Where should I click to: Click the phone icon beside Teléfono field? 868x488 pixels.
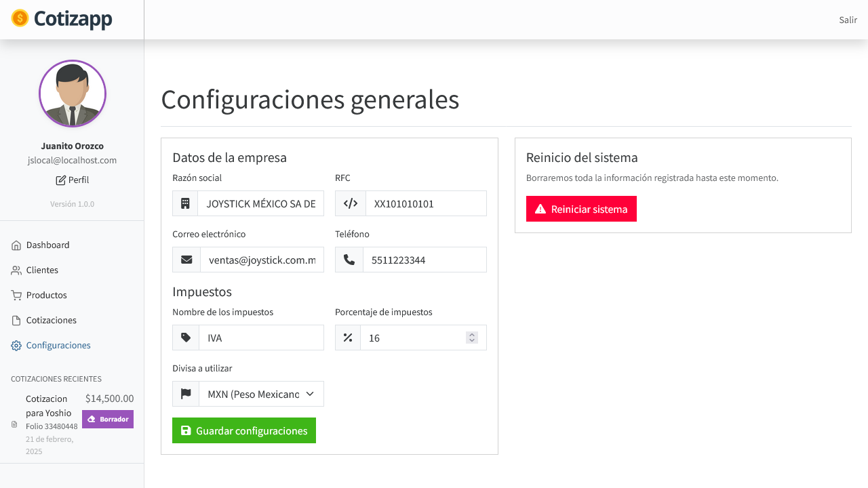pyautogui.click(x=349, y=260)
